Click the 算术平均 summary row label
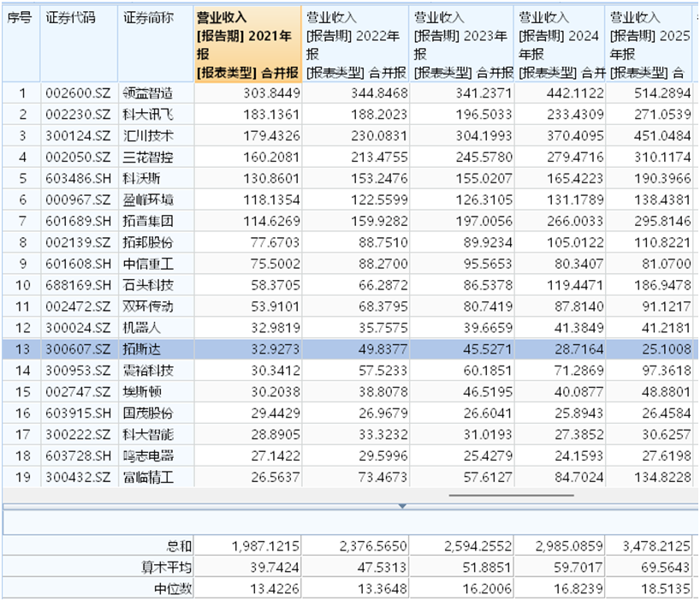Screen dimensions: 700x601 (167, 568)
